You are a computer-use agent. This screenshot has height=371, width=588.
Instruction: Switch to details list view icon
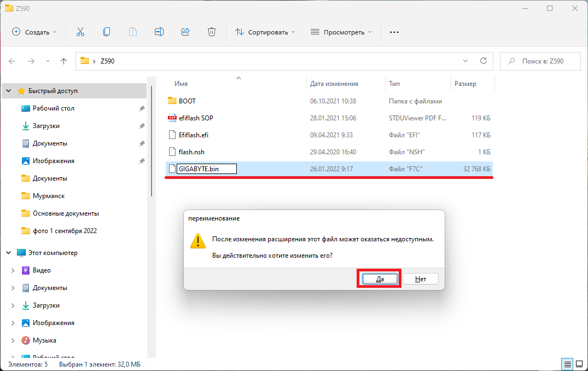click(568, 364)
